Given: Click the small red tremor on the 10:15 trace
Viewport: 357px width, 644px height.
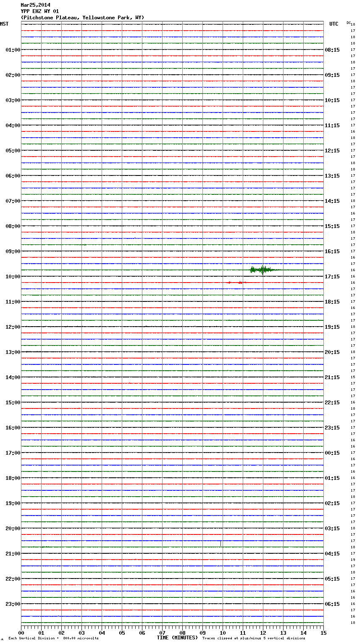Looking at the screenshot, I should coord(240,283).
